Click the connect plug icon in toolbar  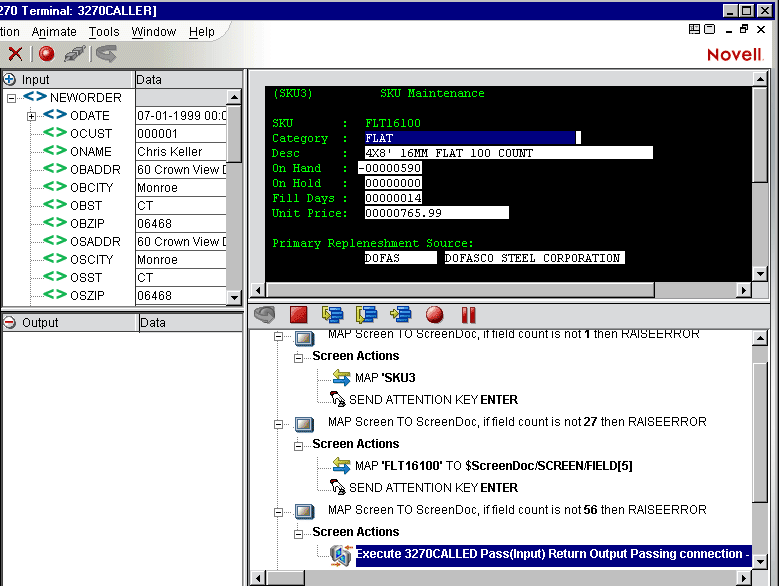(74, 54)
